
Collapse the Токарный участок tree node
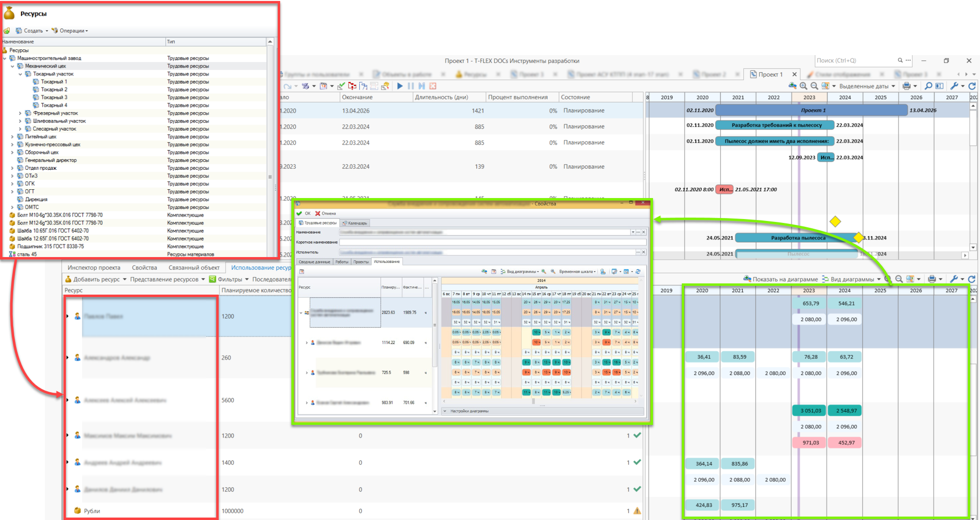20,74
